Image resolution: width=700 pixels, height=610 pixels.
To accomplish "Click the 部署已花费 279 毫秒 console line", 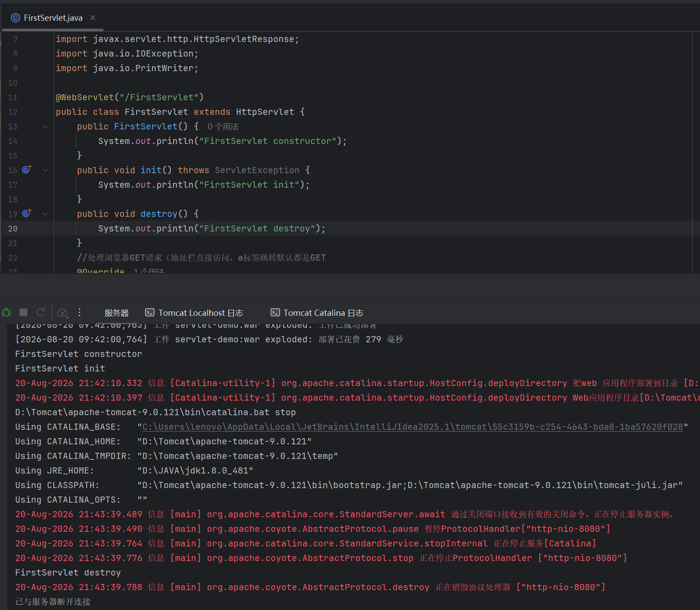I will (x=209, y=339).
